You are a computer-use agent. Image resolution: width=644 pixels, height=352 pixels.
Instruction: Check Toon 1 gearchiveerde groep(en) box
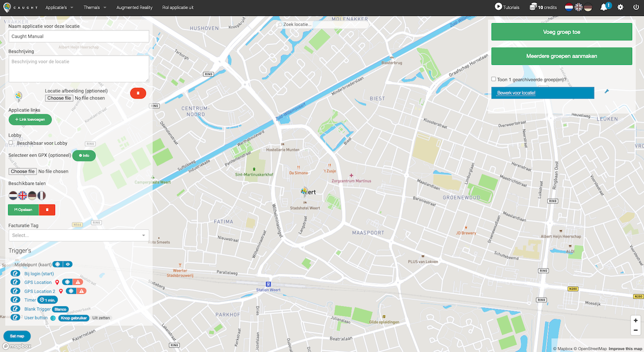(x=494, y=79)
